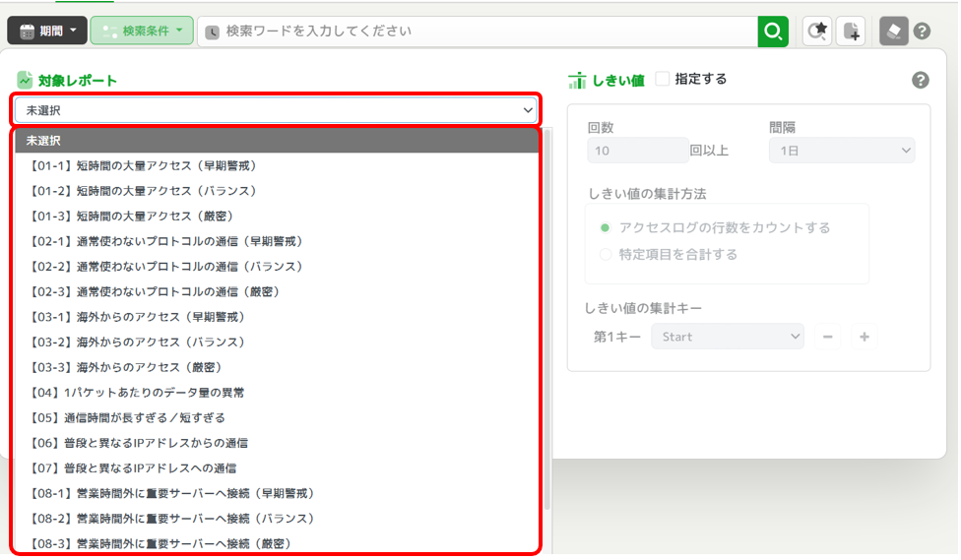Open help icon in top toolbar
961x560 pixels.
(x=922, y=31)
